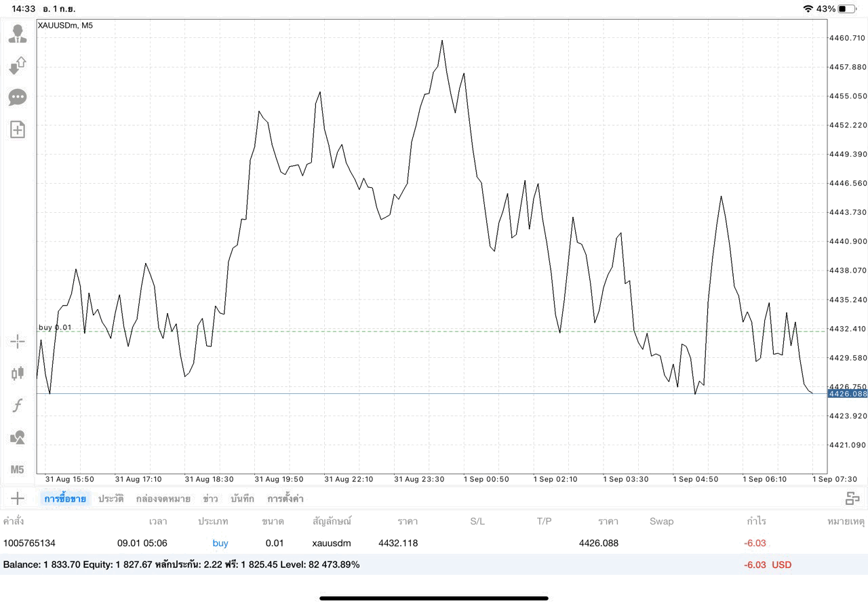Activate the crosshair cursor tool
Screen dimensions: 868x606
18,341
